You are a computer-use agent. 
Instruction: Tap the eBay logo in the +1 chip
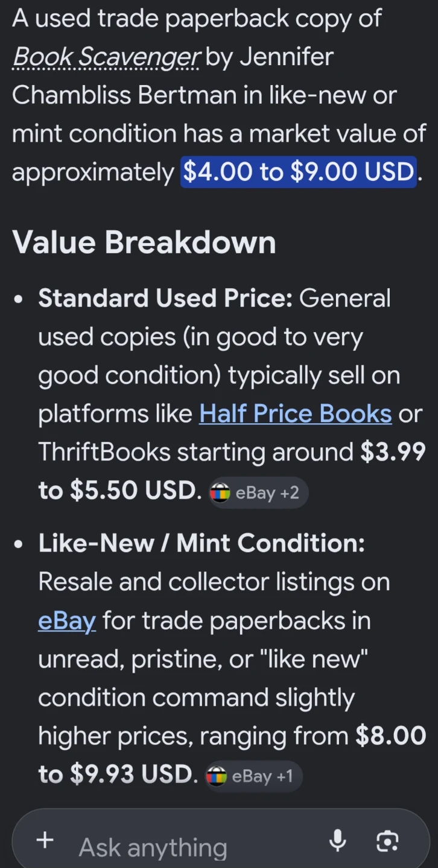tap(216, 776)
